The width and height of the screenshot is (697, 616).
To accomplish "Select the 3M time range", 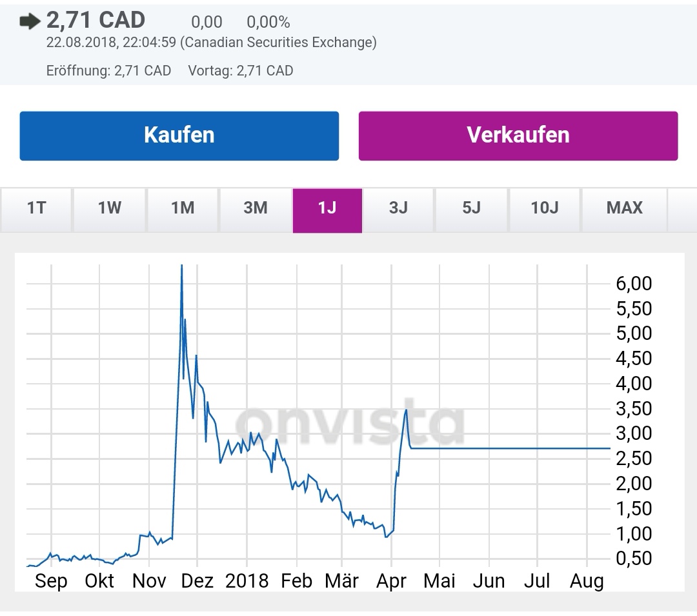I will click(x=254, y=208).
